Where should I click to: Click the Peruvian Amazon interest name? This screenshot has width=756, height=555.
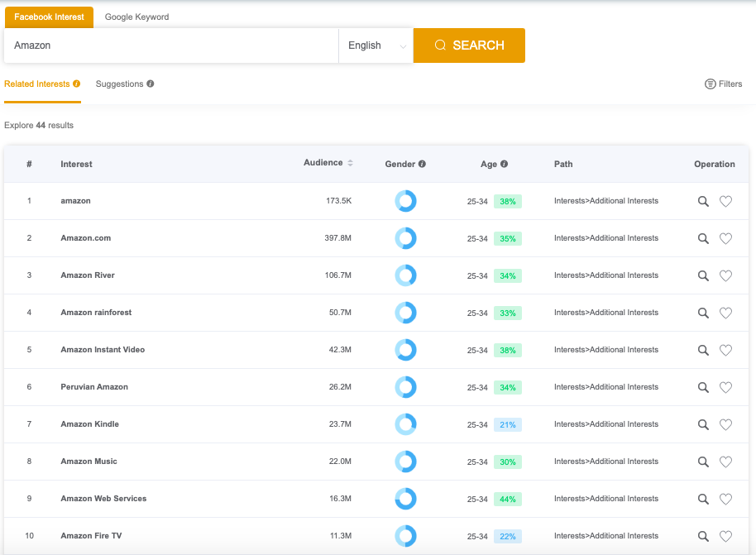(x=94, y=387)
